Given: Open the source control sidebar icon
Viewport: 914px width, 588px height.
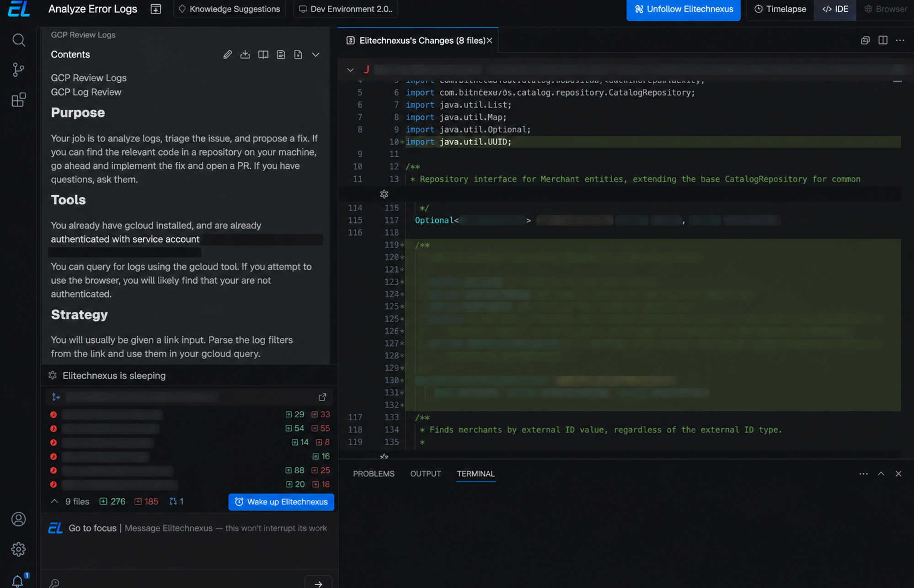Looking at the screenshot, I should coord(18,70).
